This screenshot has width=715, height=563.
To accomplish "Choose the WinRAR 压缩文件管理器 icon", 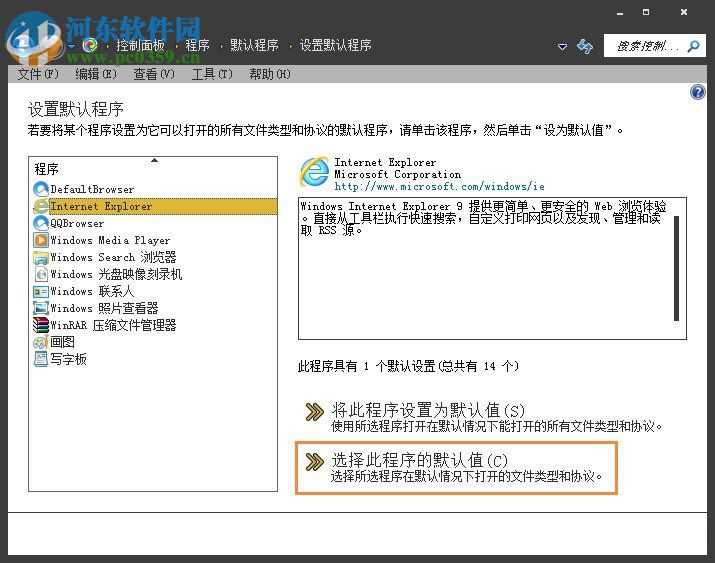I will click(40, 325).
